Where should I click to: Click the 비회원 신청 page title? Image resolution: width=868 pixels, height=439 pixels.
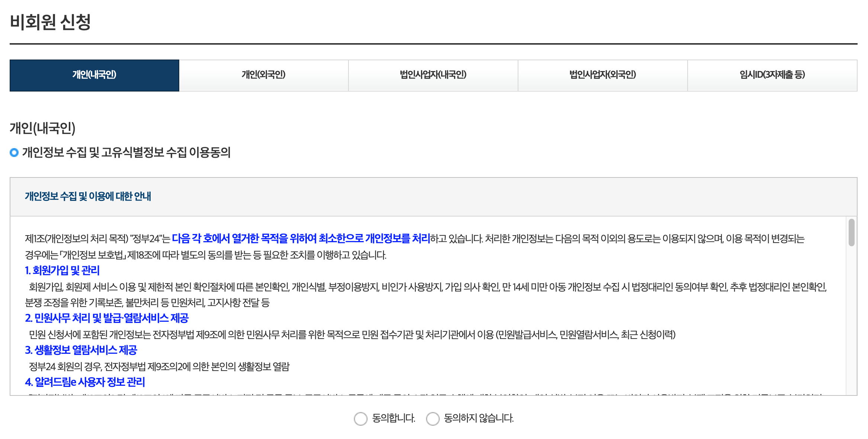tap(50, 22)
